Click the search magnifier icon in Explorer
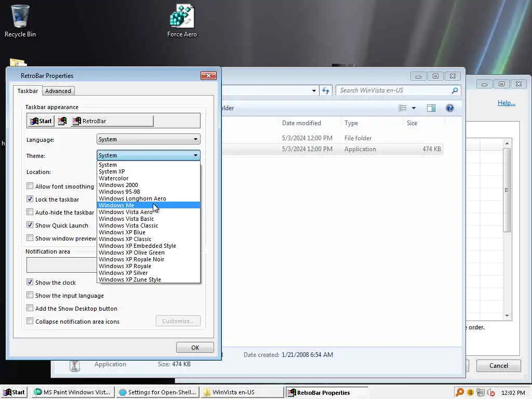The width and height of the screenshot is (532, 399). coord(455,90)
